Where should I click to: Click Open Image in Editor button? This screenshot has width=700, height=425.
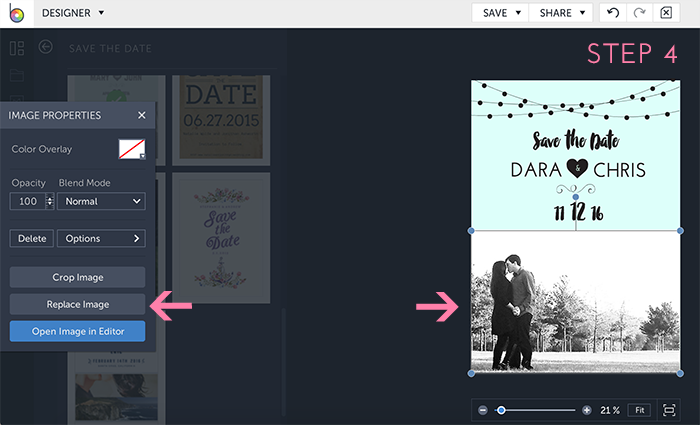pos(78,331)
